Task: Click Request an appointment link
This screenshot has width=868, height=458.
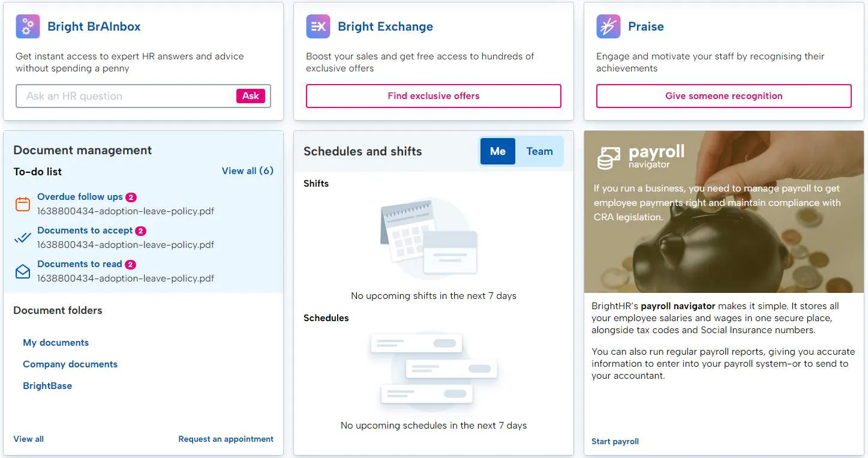Action: tap(226, 439)
